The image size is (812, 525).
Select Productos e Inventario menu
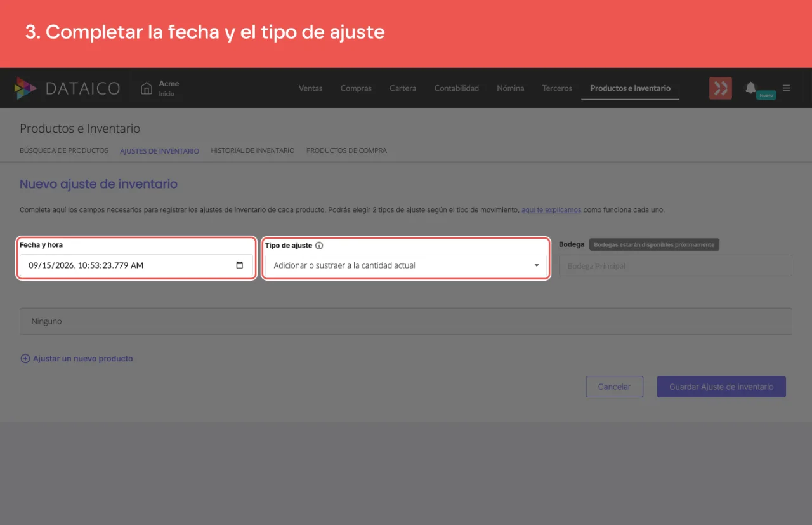(630, 88)
